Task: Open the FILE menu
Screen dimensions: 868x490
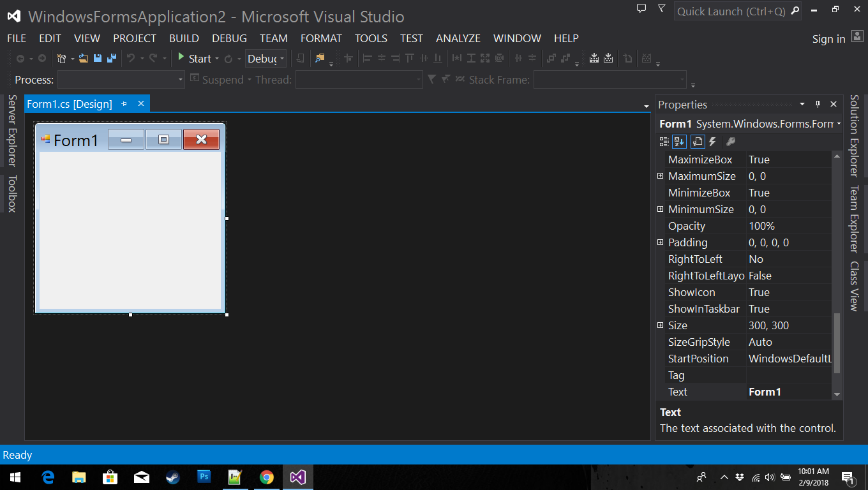Action: pos(17,38)
